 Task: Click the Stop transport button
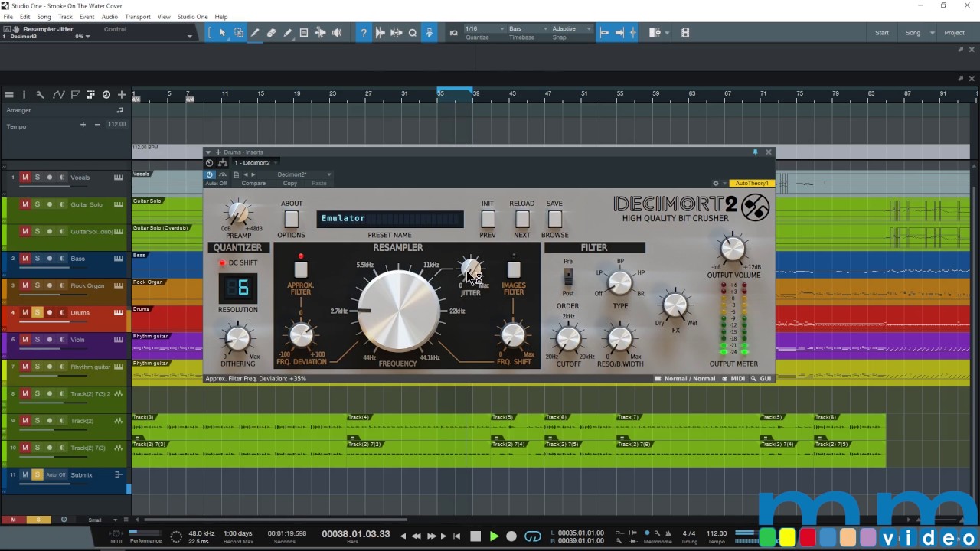point(475,536)
